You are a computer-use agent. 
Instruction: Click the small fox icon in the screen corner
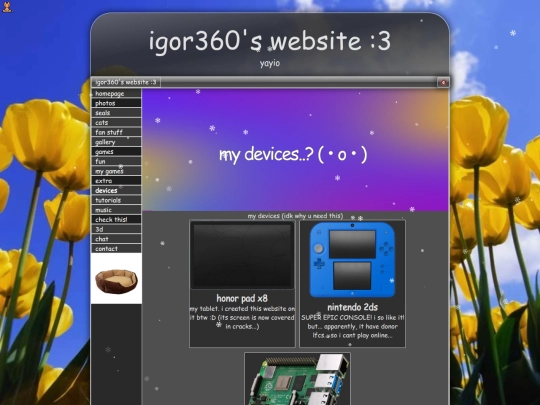coord(7,7)
